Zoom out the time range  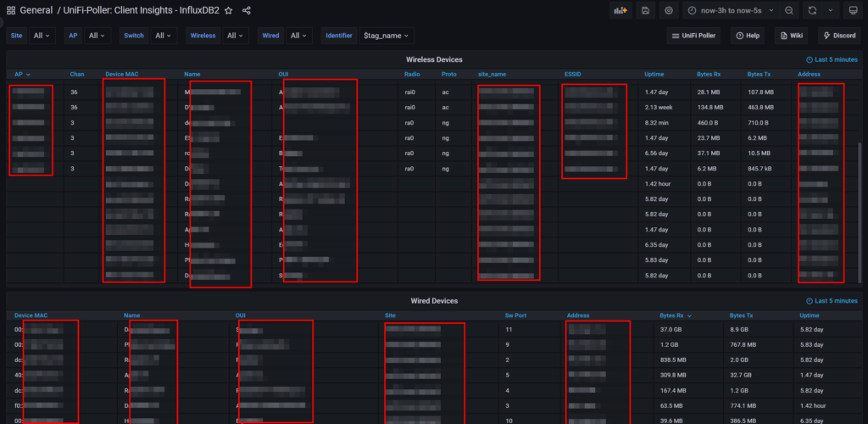point(789,10)
